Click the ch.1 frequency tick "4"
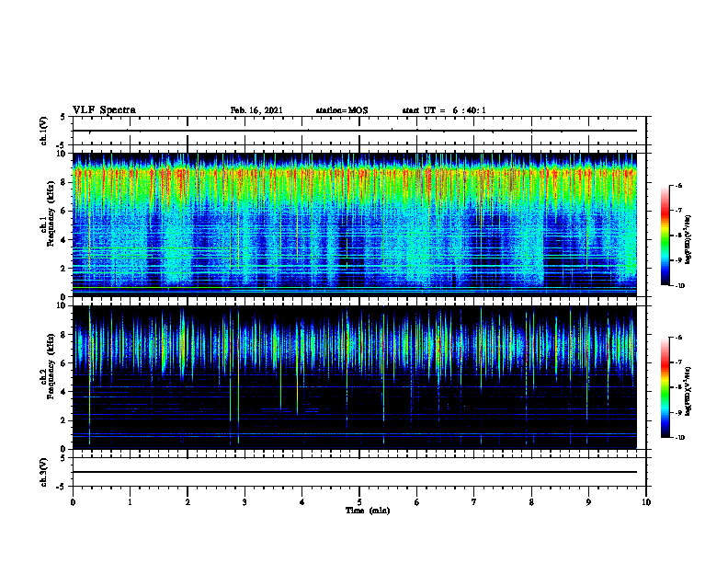The height and width of the screenshot is (563, 728). click(x=64, y=240)
